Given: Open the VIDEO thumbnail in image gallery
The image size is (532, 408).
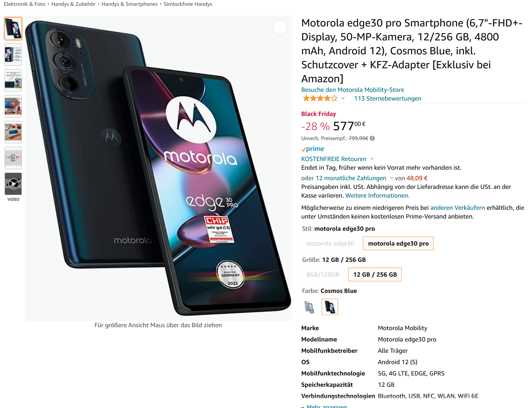Looking at the screenshot, I should click(13, 184).
